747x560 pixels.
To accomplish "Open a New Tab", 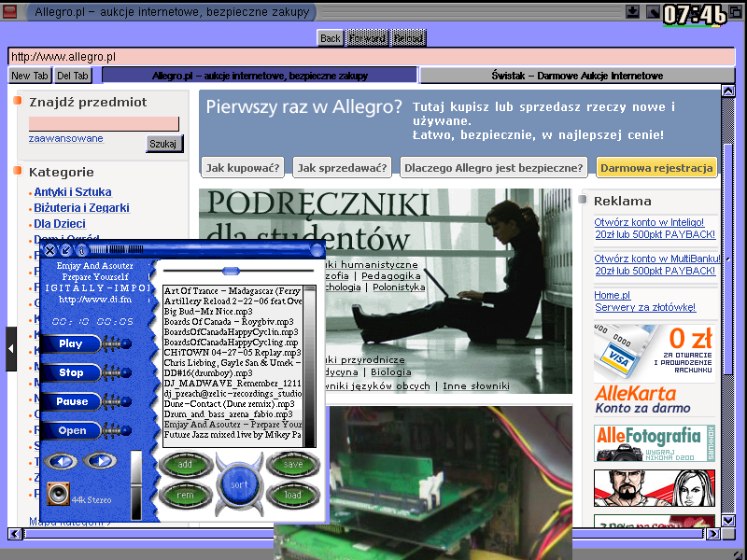I will pos(30,76).
